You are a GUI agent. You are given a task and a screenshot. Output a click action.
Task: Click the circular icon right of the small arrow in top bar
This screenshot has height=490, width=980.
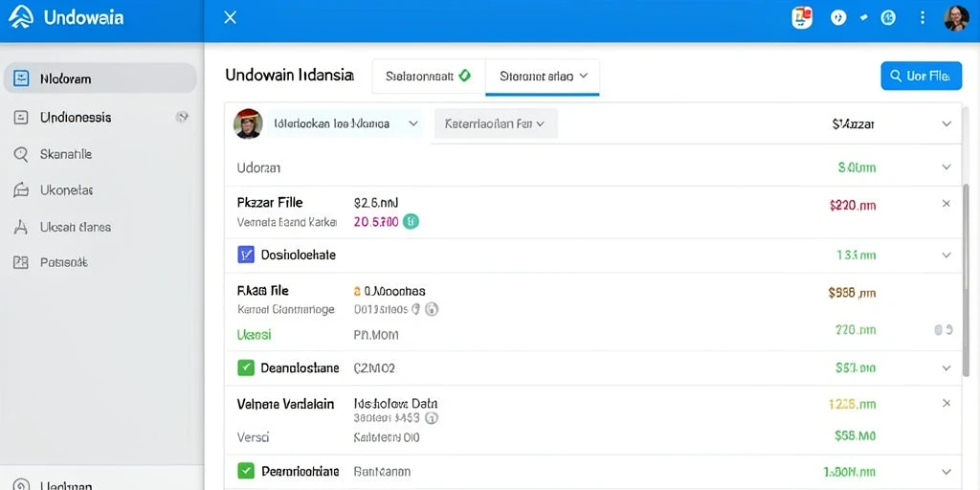tap(888, 17)
